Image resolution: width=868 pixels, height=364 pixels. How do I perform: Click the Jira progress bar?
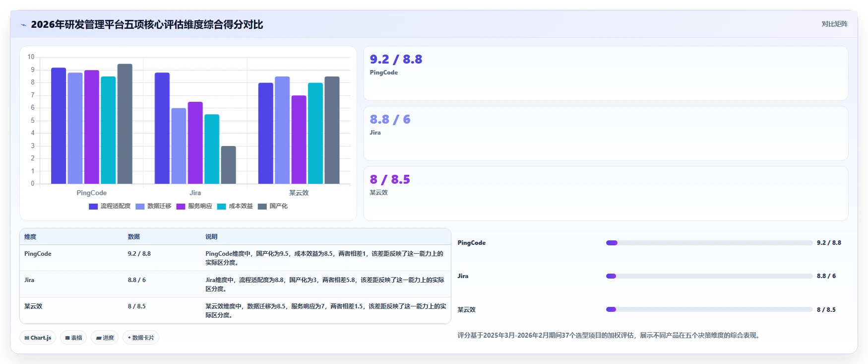click(709, 276)
